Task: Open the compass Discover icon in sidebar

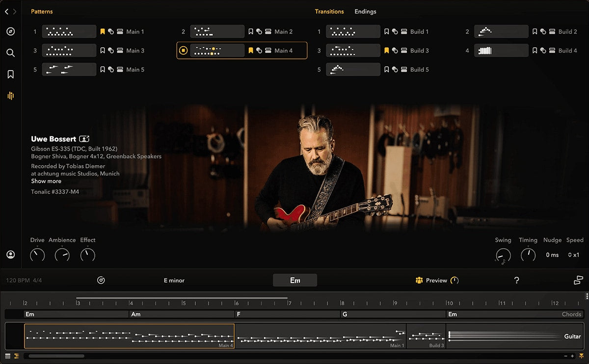Action: (x=10, y=31)
